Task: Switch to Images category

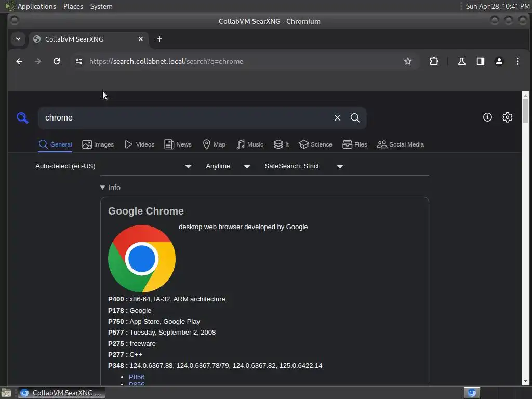Action: pyautogui.click(x=98, y=144)
